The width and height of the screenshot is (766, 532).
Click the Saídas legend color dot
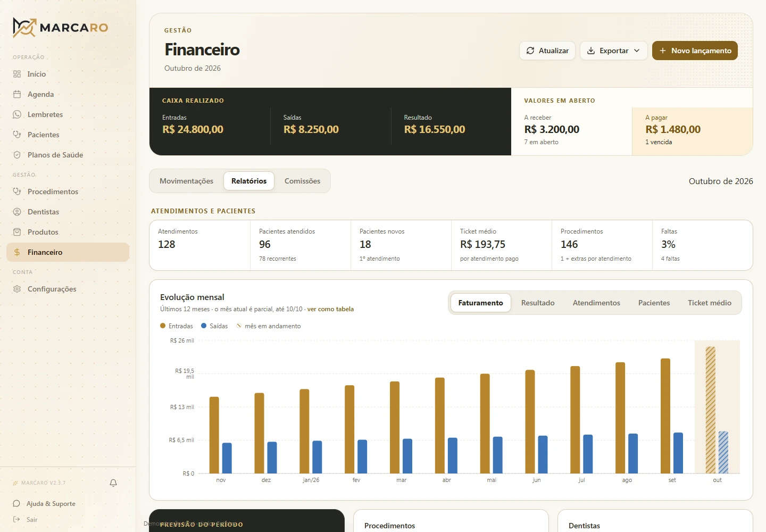[204, 326]
